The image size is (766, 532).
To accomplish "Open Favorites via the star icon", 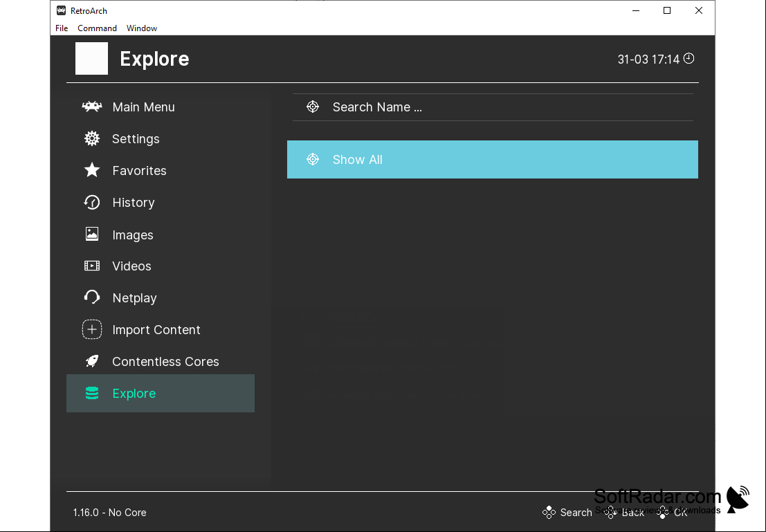I will 92,170.
